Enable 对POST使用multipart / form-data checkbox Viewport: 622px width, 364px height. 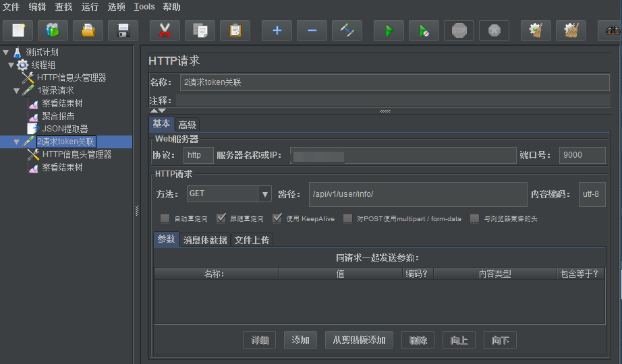347,218
